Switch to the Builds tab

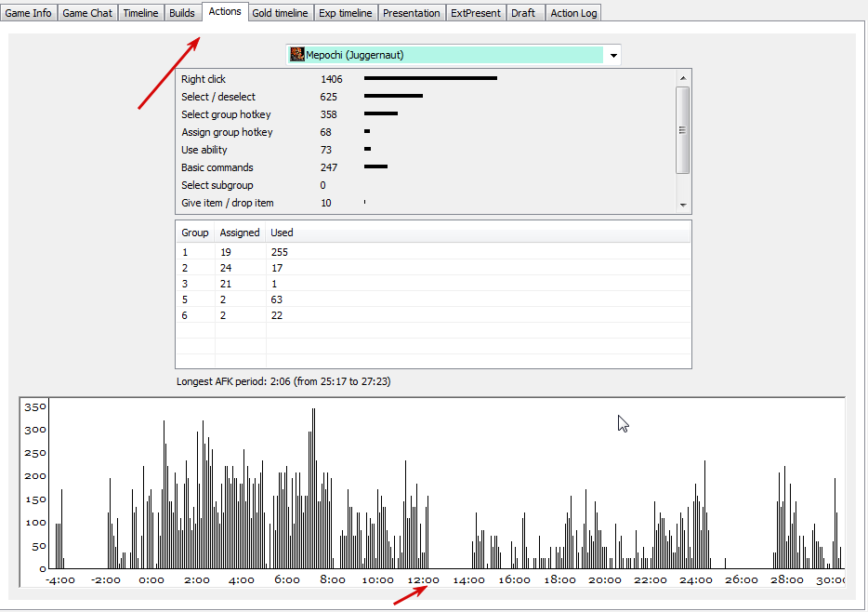coord(182,13)
